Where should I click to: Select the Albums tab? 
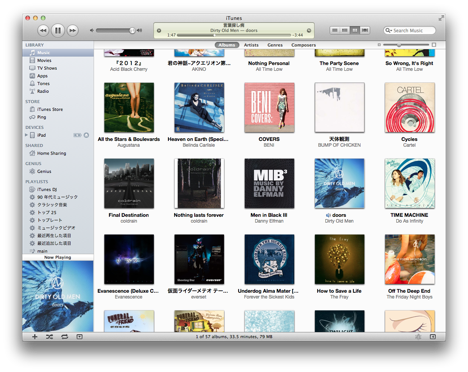coord(227,45)
